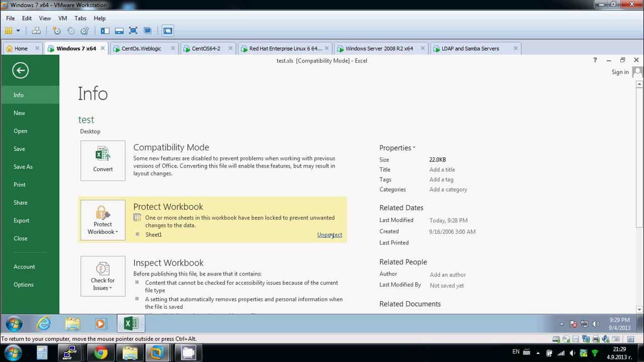Show VMware library sidebar icon

pos(105,31)
